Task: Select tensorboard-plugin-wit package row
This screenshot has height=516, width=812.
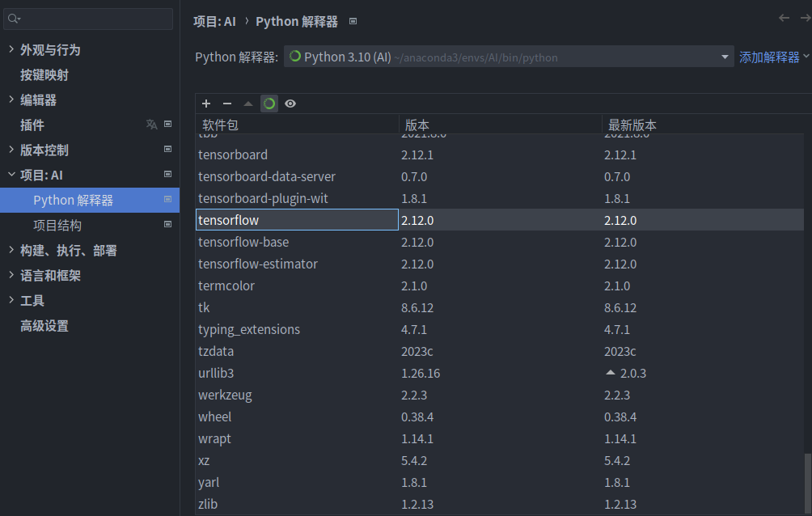Action: (500, 198)
